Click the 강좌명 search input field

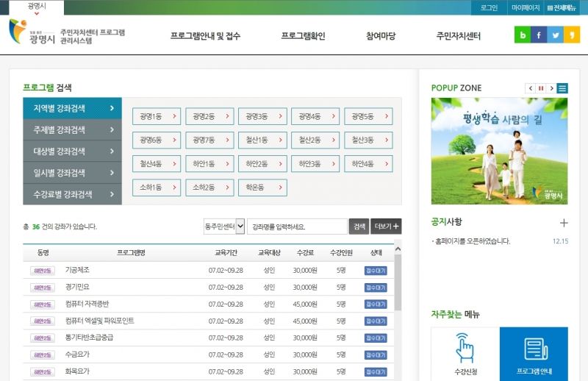pyautogui.click(x=297, y=227)
